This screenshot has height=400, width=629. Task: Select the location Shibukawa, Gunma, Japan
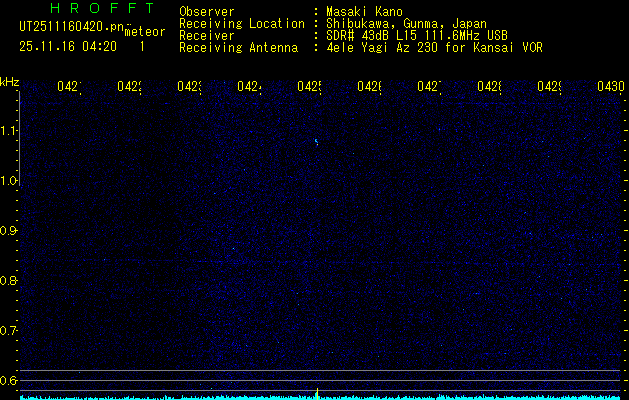406,24
